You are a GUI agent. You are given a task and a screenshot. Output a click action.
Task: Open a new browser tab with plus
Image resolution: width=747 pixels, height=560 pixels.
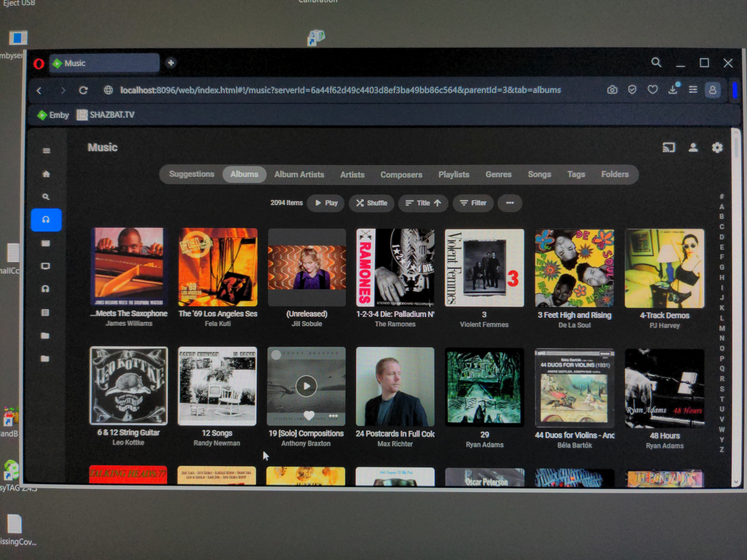pos(171,63)
